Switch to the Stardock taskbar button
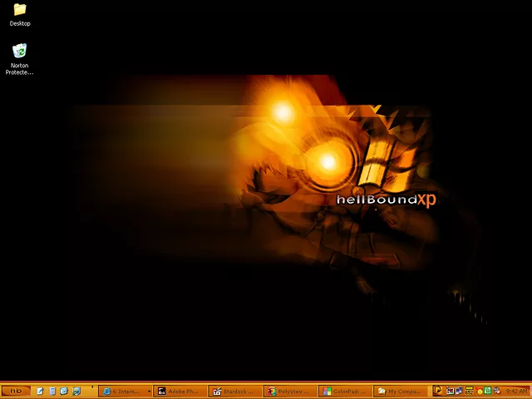The height and width of the screenshot is (399, 532). 234,391
